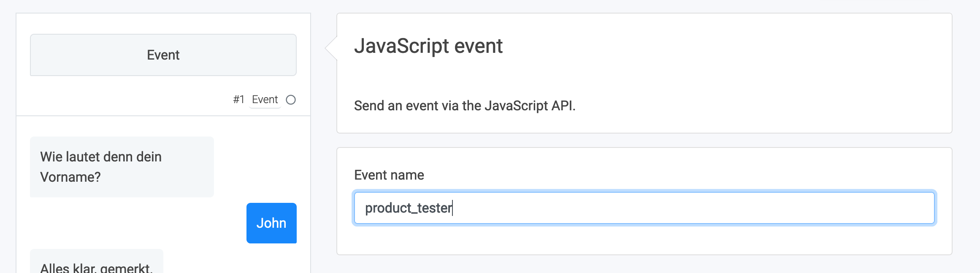Click the #1 step number
This screenshot has height=273, width=980.
click(x=238, y=100)
